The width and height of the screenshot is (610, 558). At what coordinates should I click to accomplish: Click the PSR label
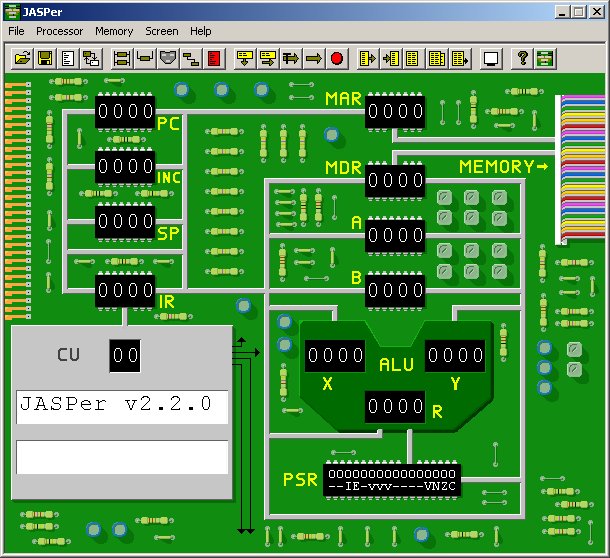click(x=300, y=480)
